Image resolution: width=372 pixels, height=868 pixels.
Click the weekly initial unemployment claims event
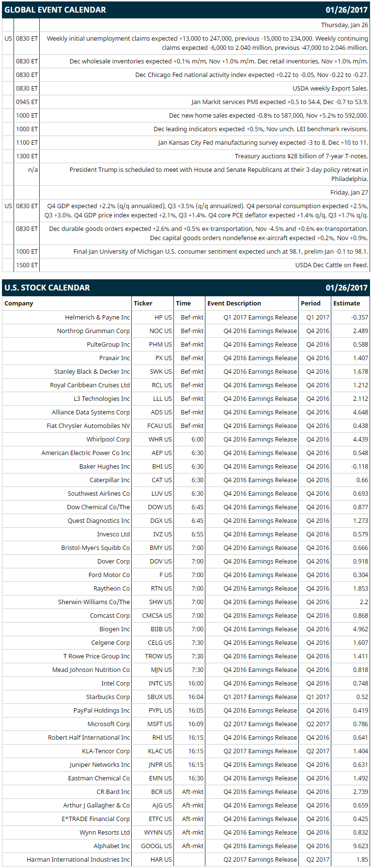click(207, 43)
